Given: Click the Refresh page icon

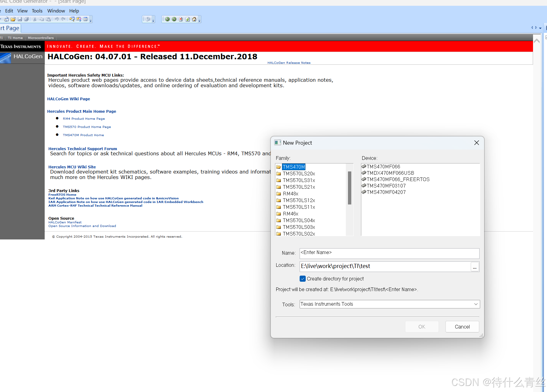Looking at the screenshot, I should (x=187, y=19).
